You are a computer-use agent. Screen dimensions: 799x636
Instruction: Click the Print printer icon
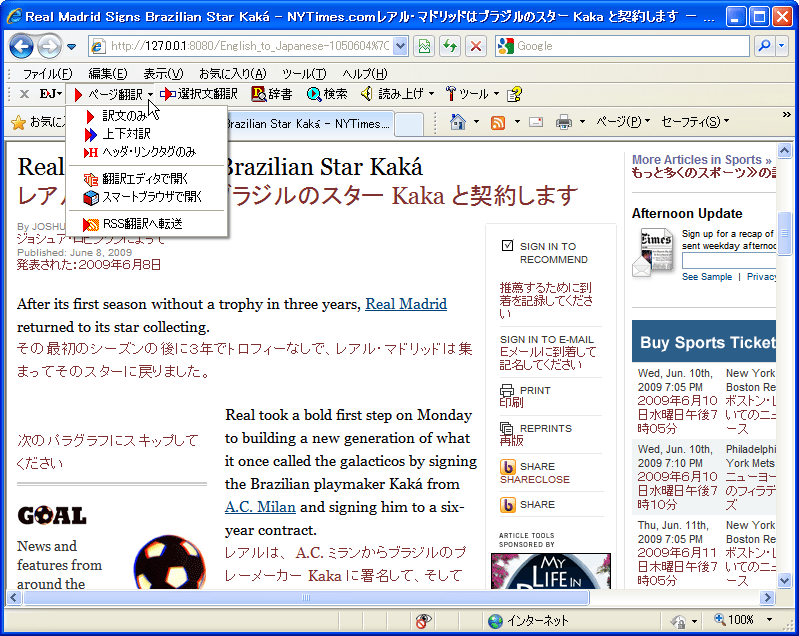(x=564, y=122)
